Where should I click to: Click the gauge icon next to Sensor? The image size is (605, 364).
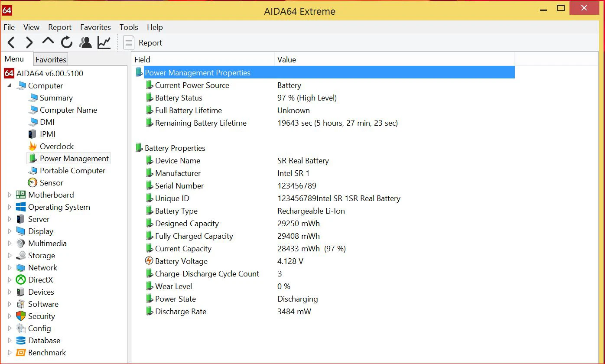coord(33,183)
